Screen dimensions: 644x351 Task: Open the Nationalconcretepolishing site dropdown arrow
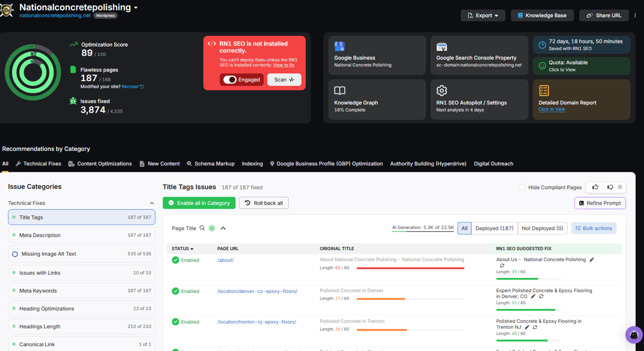tap(136, 8)
